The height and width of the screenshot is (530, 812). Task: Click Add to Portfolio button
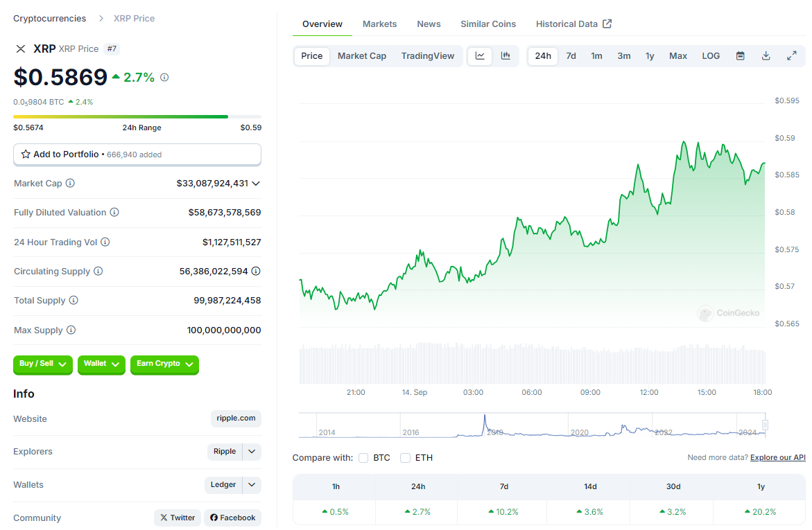(137, 154)
